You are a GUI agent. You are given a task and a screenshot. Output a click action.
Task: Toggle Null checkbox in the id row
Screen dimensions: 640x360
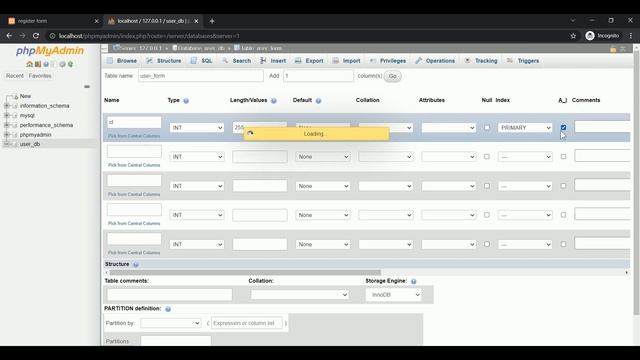[487, 127]
